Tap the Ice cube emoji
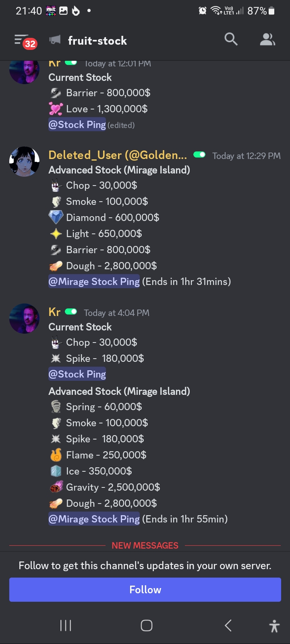The height and width of the screenshot is (644, 290). pos(56,471)
